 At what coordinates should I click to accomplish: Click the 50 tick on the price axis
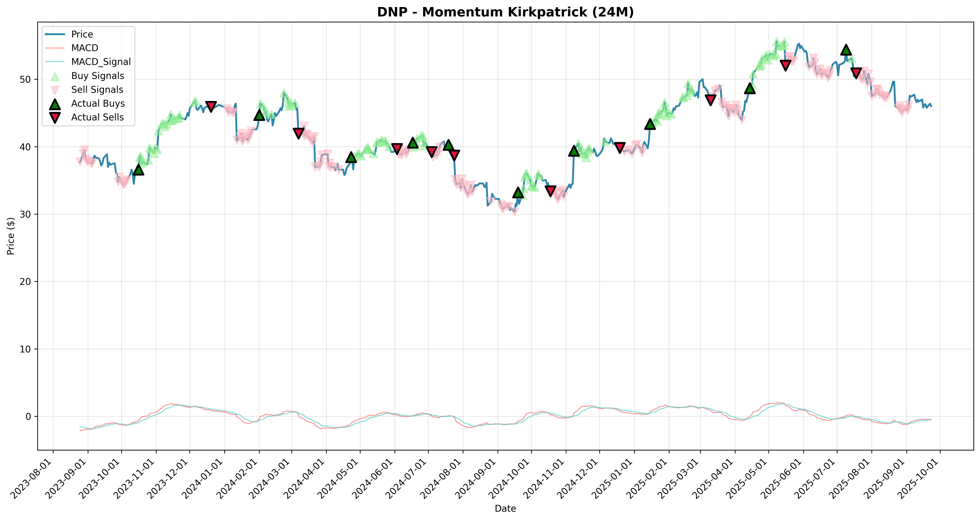pyautogui.click(x=29, y=80)
